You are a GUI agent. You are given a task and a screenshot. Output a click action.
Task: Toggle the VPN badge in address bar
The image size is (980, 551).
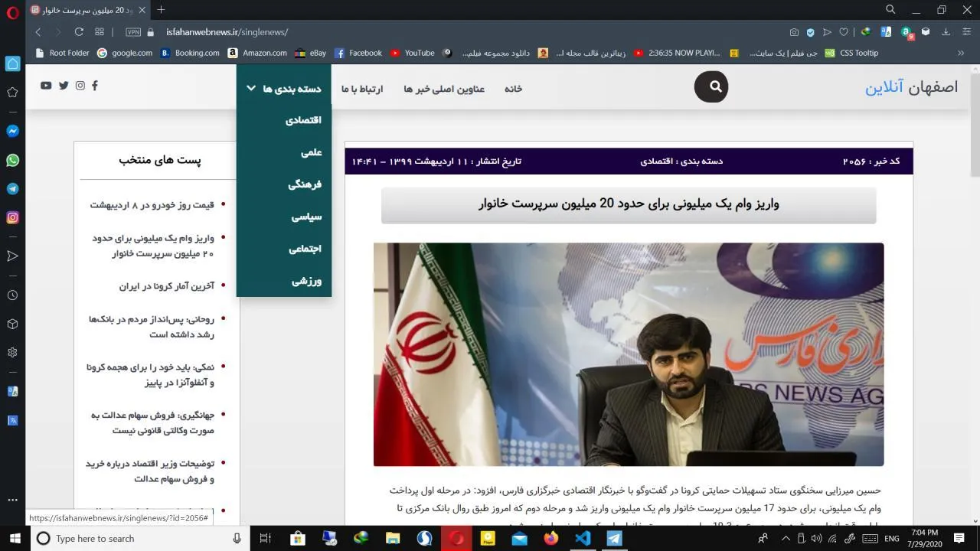pos(133,32)
